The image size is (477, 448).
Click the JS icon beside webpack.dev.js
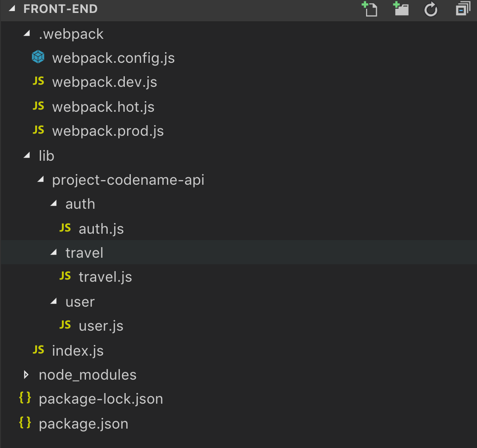point(38,82)
